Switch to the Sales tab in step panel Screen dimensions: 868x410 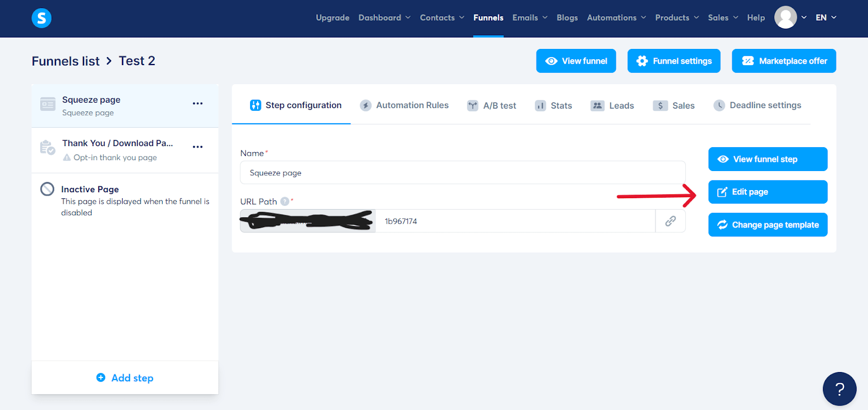pos(674,105)
